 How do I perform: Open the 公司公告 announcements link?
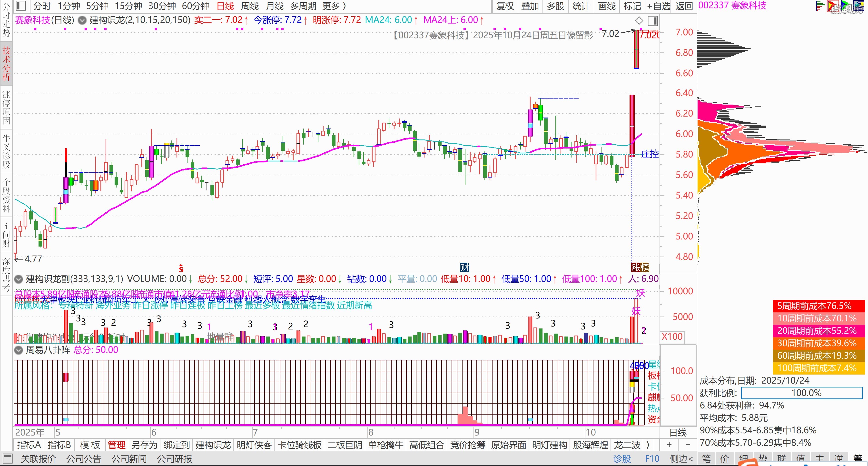click(84, 459)
